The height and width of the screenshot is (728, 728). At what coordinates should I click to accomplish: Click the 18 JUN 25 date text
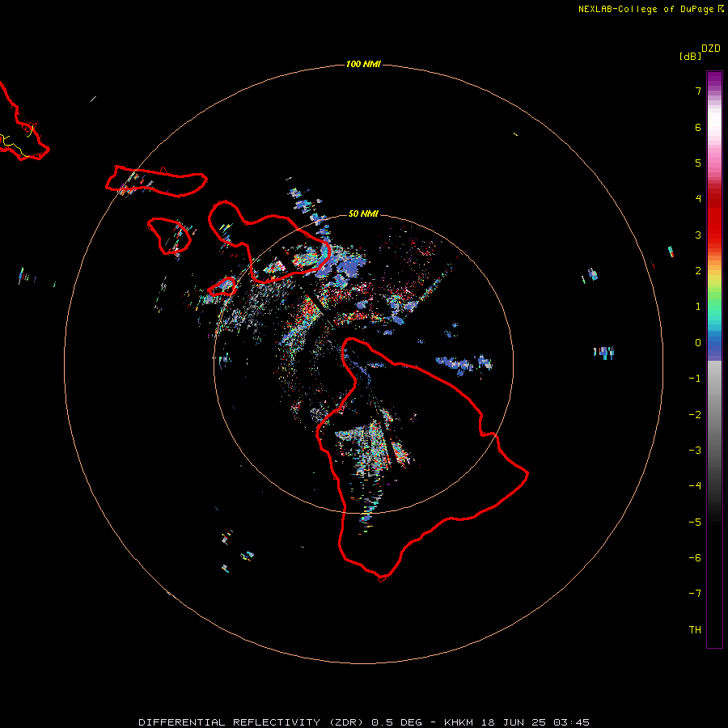coord(514,722)
